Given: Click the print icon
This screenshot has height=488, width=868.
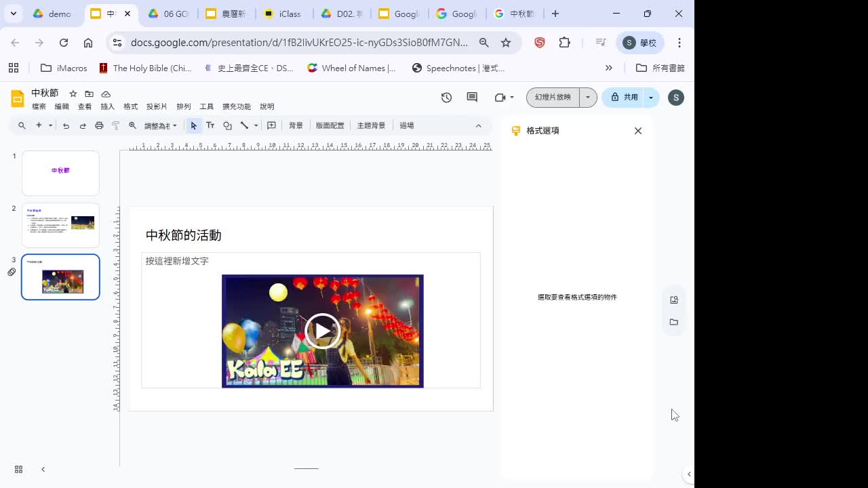Looking at the screenshot, I should pos(100,125).
